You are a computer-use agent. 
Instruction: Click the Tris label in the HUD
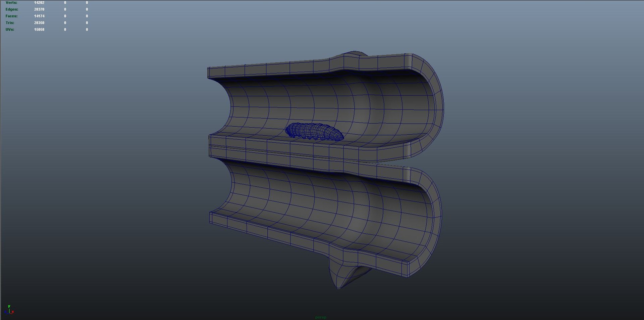click(10, 23)
